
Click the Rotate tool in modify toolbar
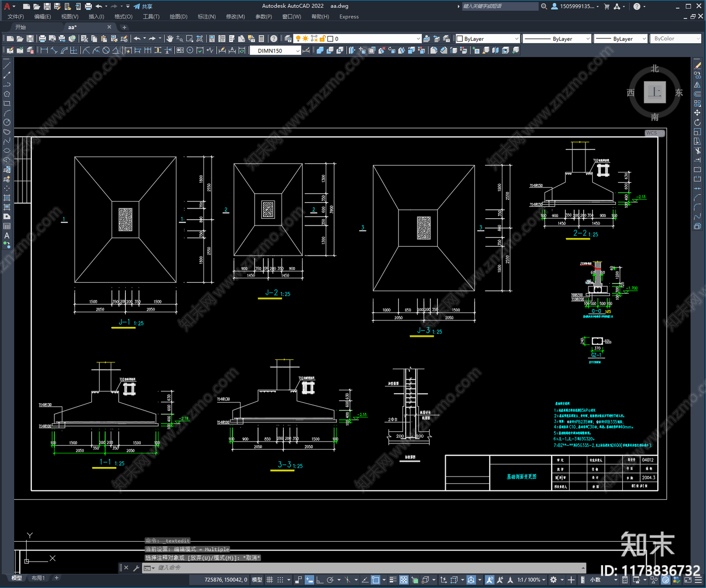tap(697, 122)
